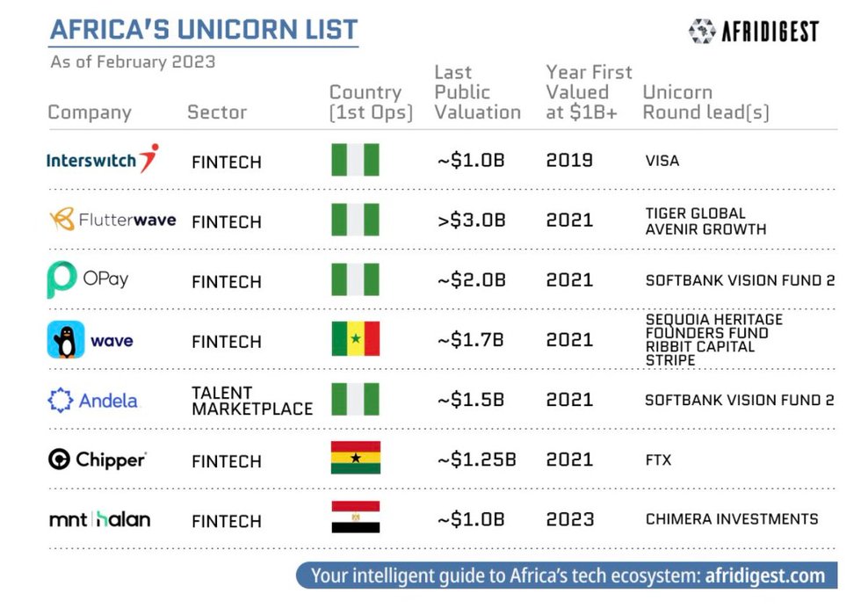Click the Africa's Unicorn List title
868x615 pixels.
(x=204, y=30)
